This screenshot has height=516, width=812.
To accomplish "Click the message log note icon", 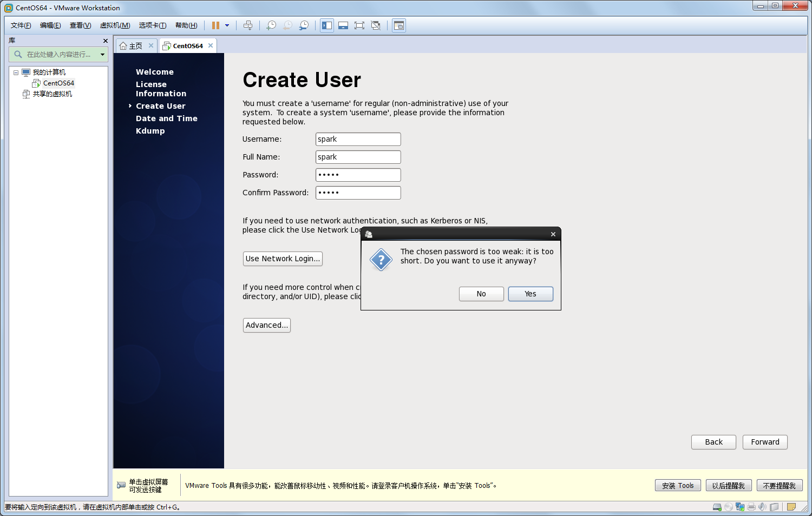I will [791, 507].
